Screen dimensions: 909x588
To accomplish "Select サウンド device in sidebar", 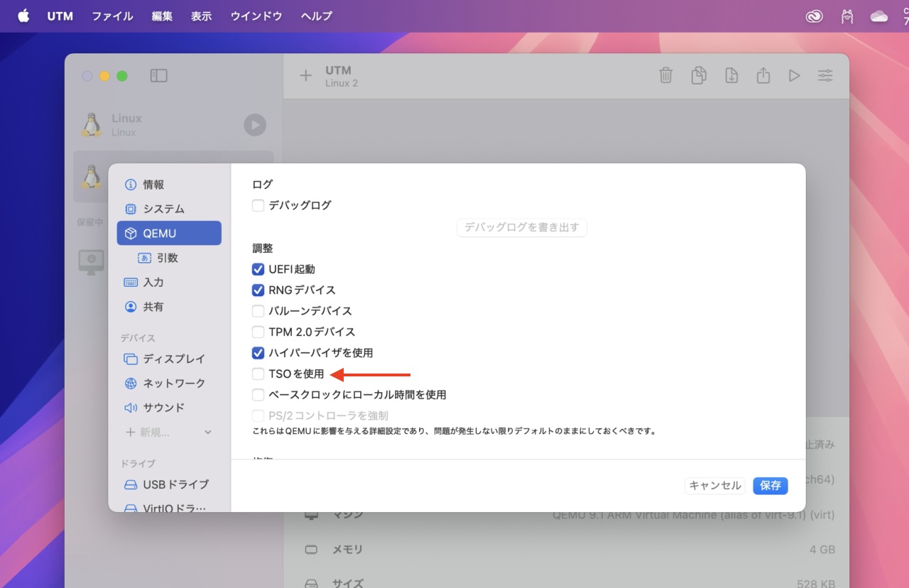I will (169, 408).
